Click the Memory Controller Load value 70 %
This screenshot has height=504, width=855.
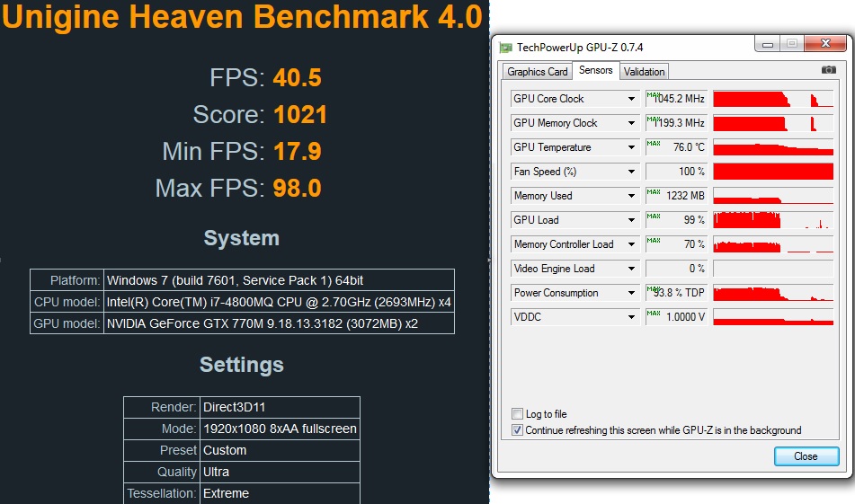[676, 244]
